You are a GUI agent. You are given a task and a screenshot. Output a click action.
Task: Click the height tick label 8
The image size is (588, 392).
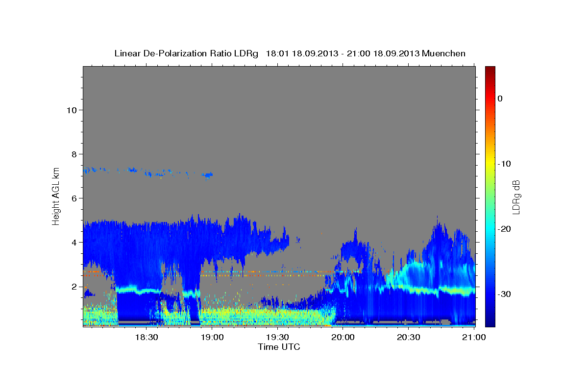[x=74, y=154]
